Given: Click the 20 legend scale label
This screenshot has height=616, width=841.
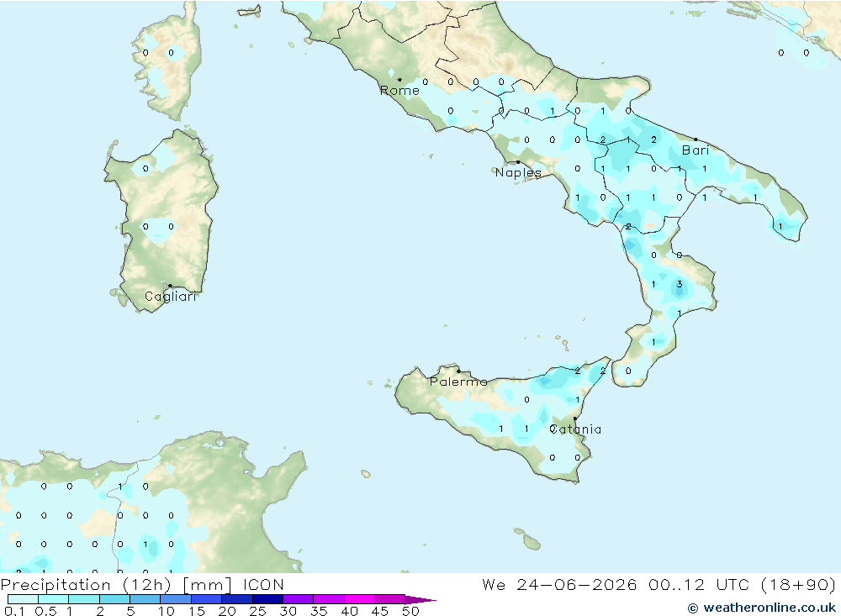Looking at the screenshot, I should pyautogui.click(x=227, y=611).
